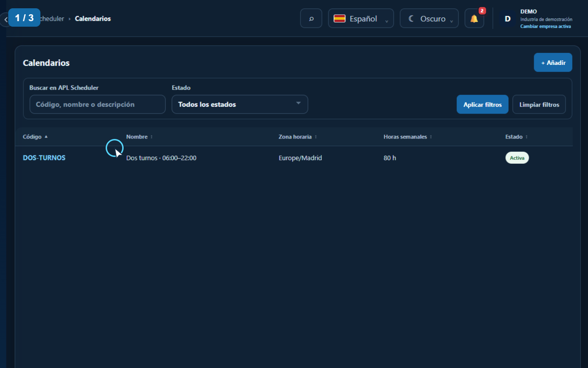
Task: Click sort icon beside Nombre column
Action: [x=152, y=137]
